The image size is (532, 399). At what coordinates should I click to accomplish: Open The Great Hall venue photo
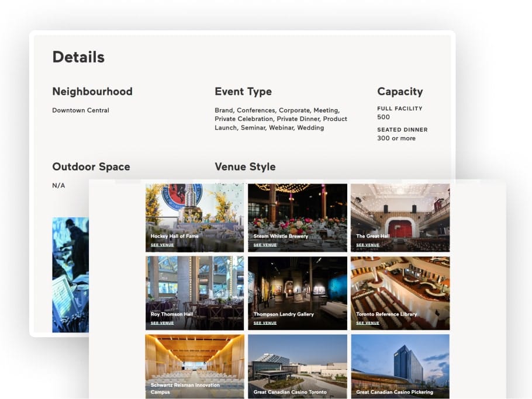400,218
